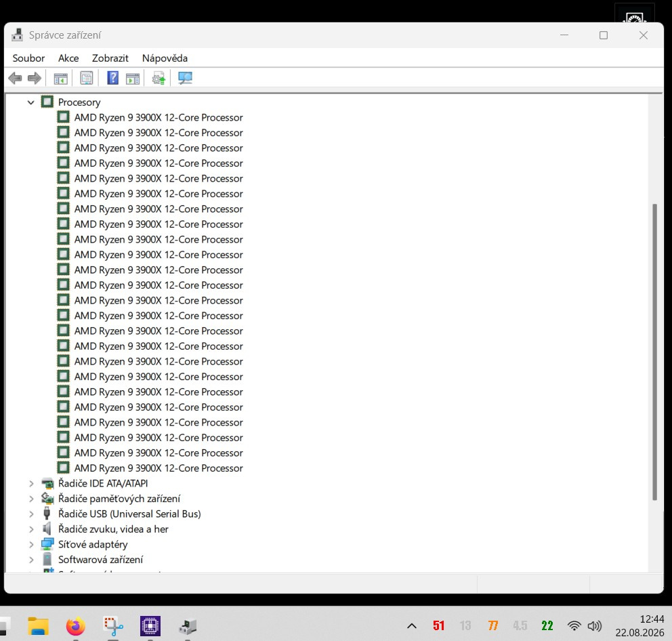
Task: Select the Řadiče zvuku, videa a her label
Action: coord(114,529)
